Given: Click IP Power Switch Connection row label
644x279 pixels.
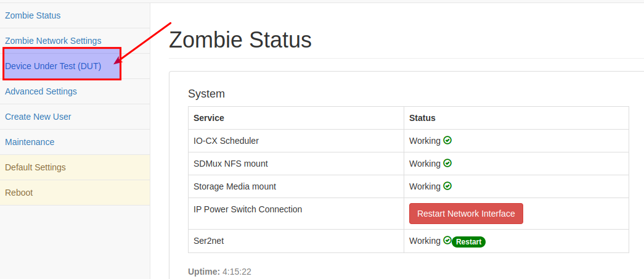Looking at the screenshot, I should pos(248,209).
